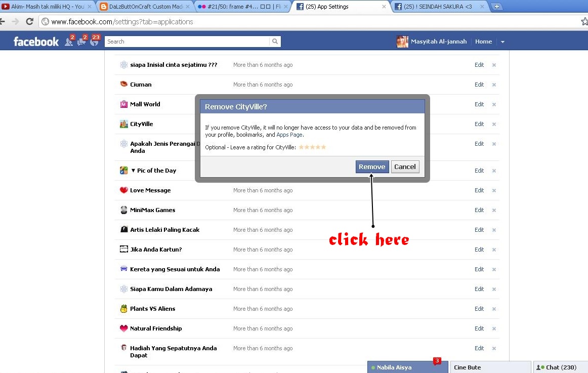This screenshot has width=588, height=373.
Task: Confirm removal with the Remove button
Action: pyautogui.click(x=372, y=167)
